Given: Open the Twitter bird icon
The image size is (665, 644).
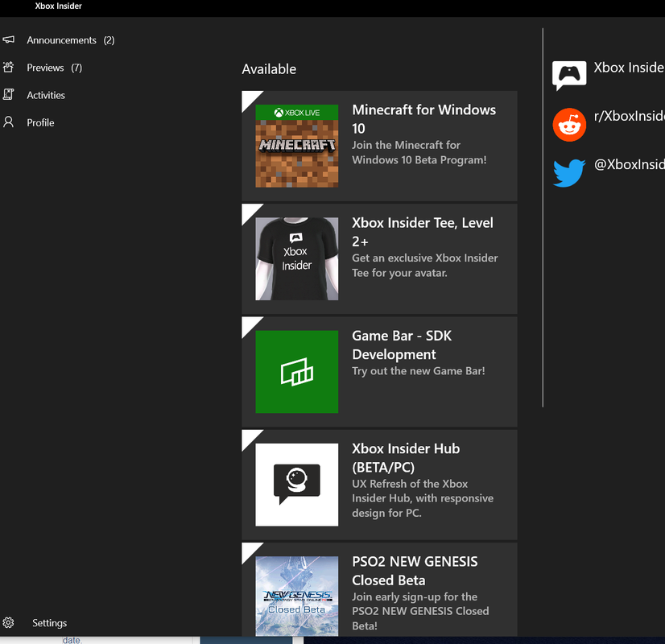Looking at the screenshot, I should (569, 172).
